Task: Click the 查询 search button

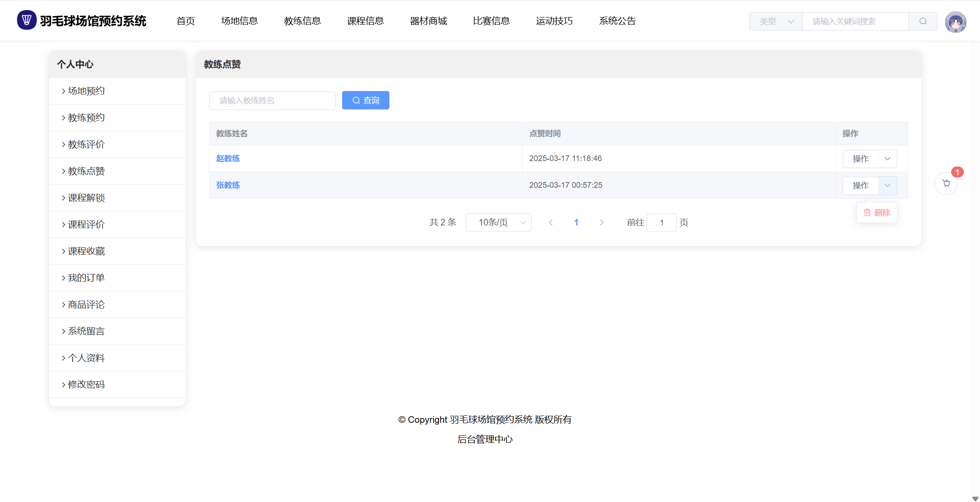Action: tap(365, 100)
